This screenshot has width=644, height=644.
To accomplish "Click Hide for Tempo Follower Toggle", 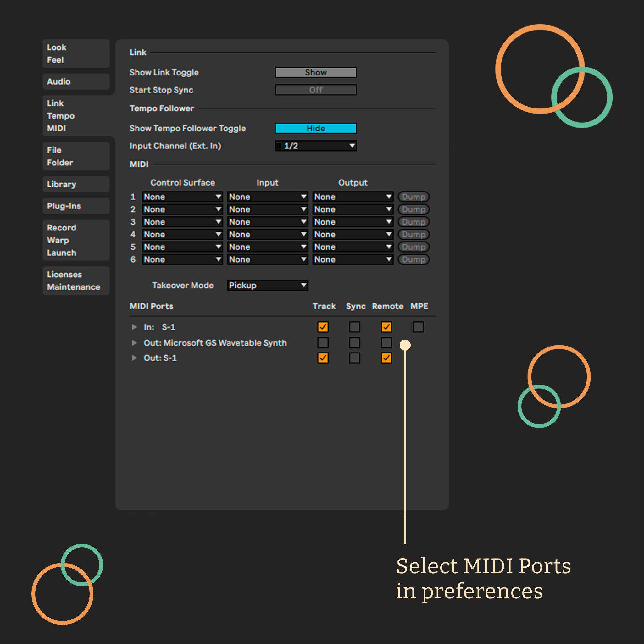I will coord(316,128).
